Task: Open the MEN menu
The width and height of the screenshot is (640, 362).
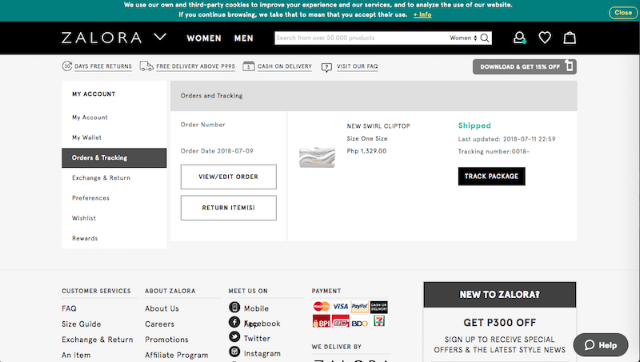Action: coord(244,38)
